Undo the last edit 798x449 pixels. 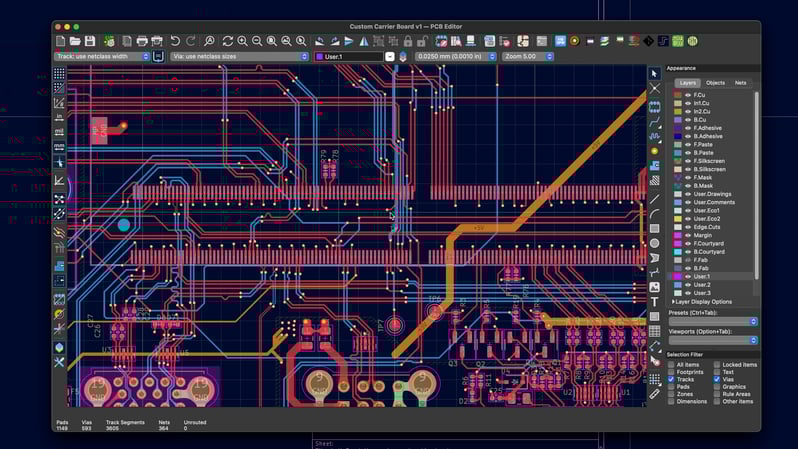pyautogui.click(x=175, y=41)
